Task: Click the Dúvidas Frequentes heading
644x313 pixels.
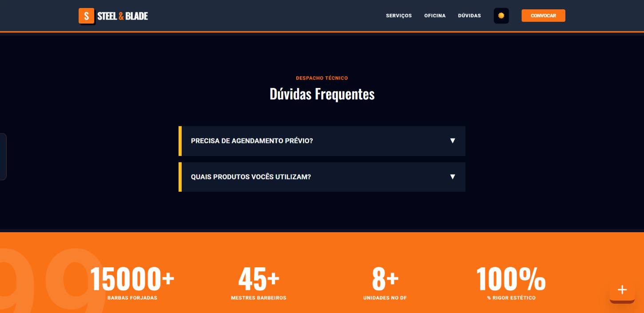Action: (322, 94)
